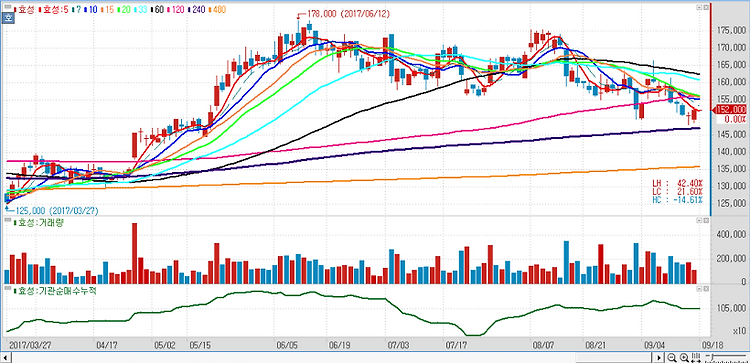Viewport: 750px width, 363px height.
Task: Maximize the 거래량 volume pane
Action: pos(705,220)
